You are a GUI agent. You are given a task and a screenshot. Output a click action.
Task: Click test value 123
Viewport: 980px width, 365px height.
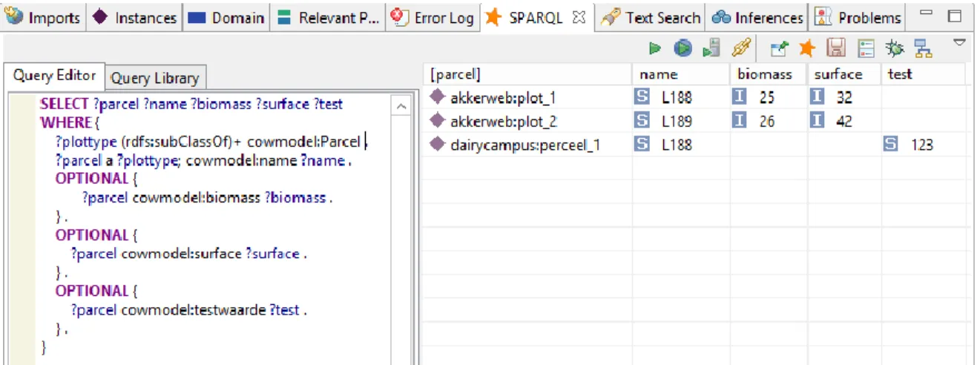[921, 145]
